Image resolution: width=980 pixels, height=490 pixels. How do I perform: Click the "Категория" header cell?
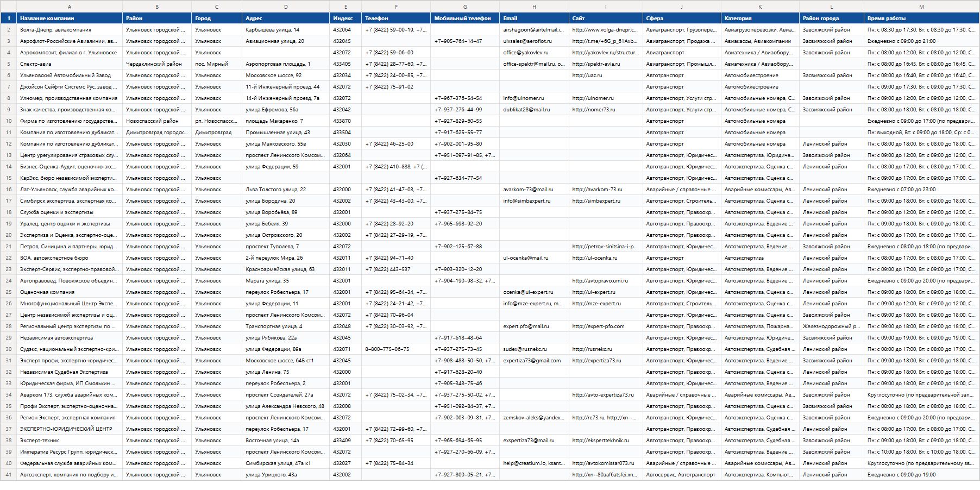[x=760, y=18]
